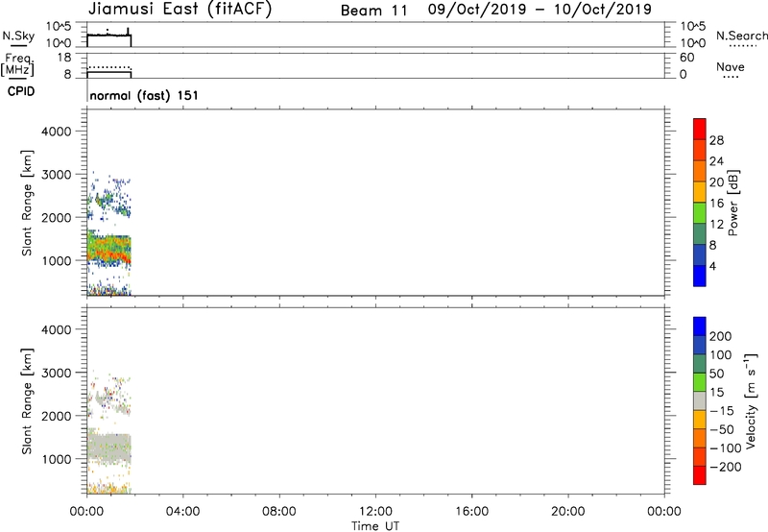The height and width of the screenshot is (532, 768).
Task: Click the '4000' label on the power panel axis
Action: [56, 132]
